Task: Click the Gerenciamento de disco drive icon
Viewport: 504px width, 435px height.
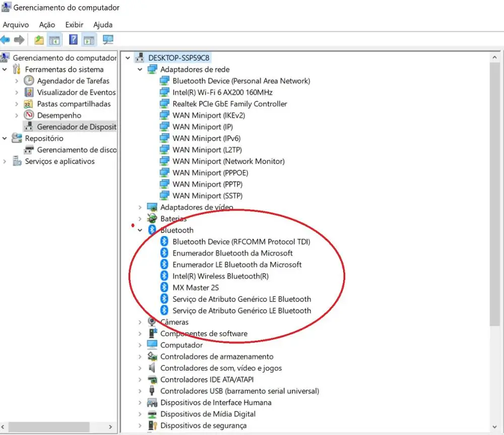Action: point(29,150)
